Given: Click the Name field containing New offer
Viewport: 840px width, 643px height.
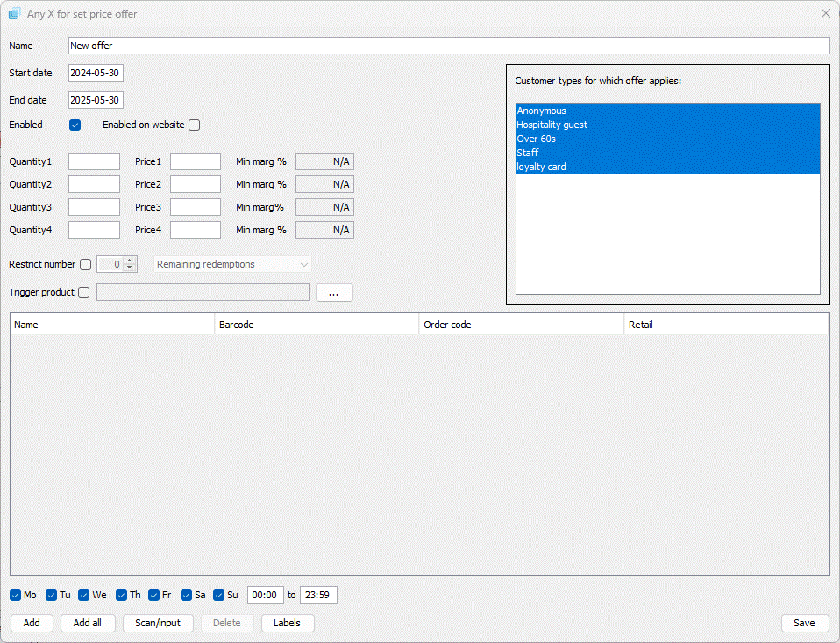Looking at the screenshot, I should (449, 46).
